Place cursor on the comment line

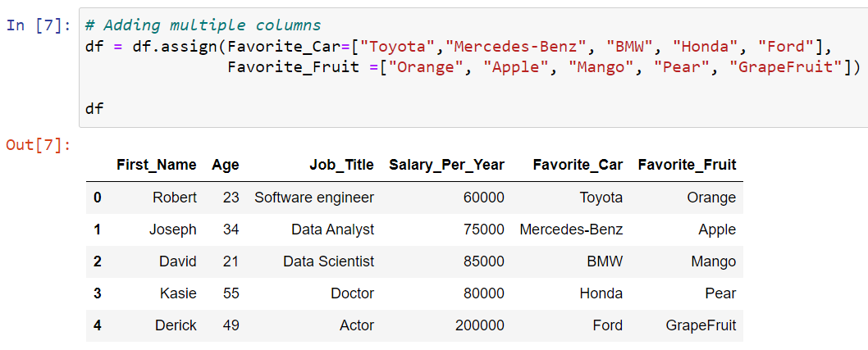(203, 25)
